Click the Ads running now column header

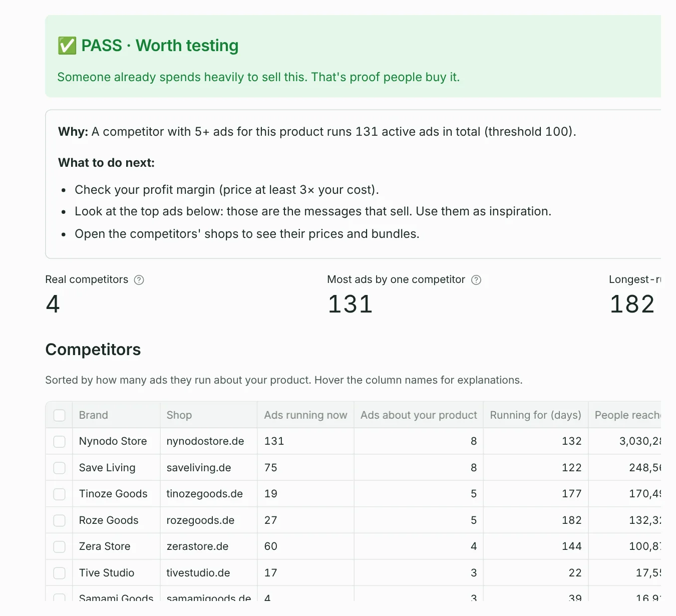click(305, 415)
